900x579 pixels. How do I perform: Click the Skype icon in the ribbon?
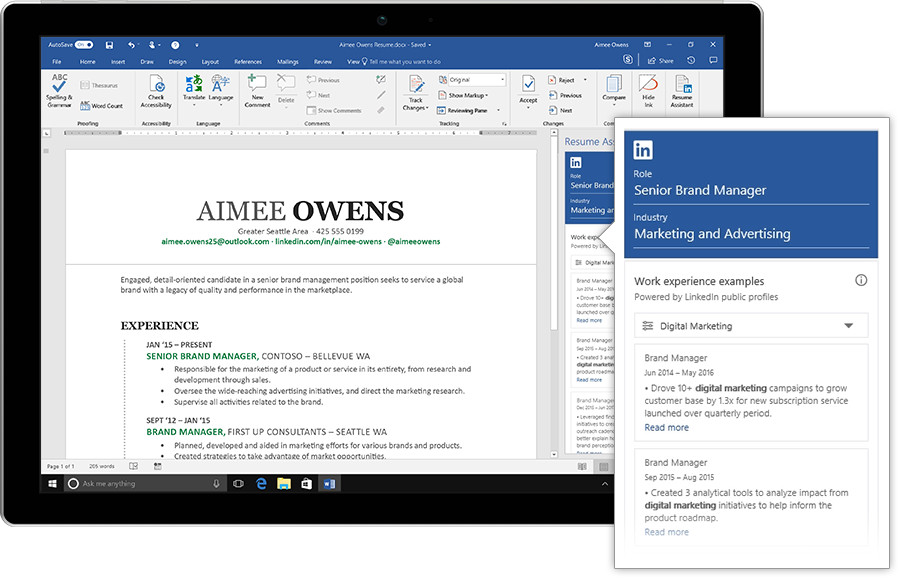628,60
